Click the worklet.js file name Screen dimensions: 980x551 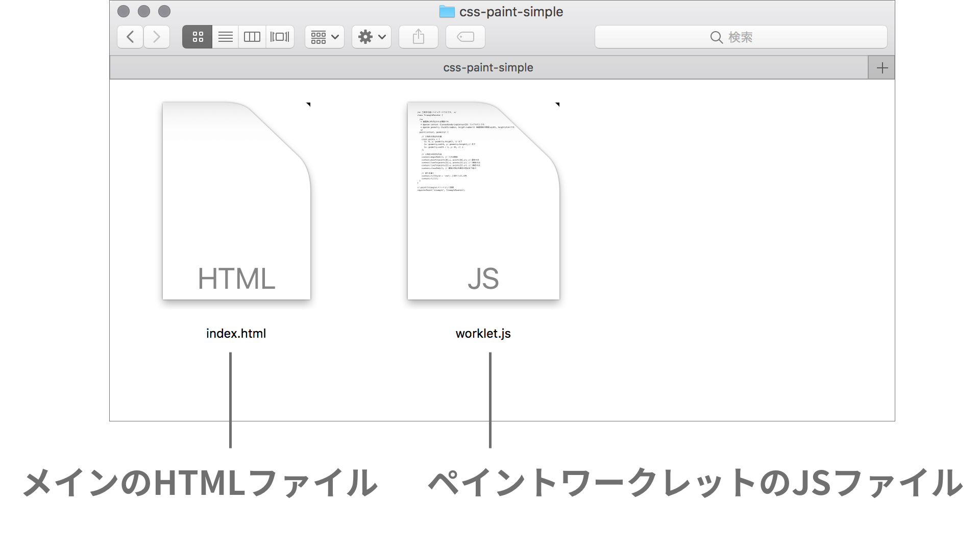(483, 333)
